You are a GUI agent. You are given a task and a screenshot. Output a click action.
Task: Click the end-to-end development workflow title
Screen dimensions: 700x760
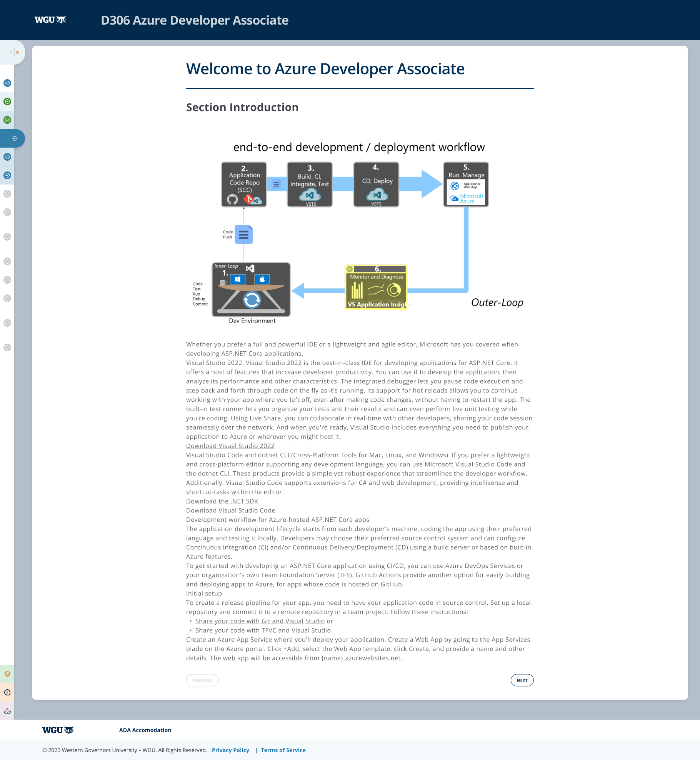(359, 147)
